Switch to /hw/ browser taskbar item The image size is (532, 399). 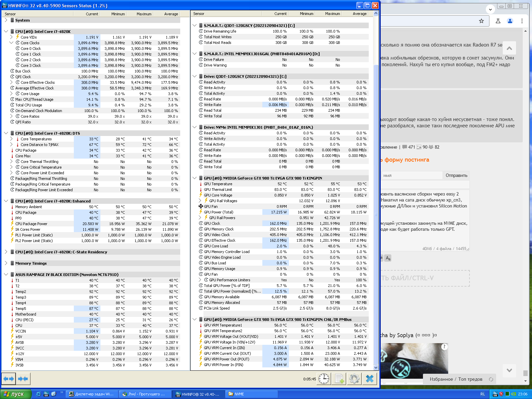(x=145, y=394)
